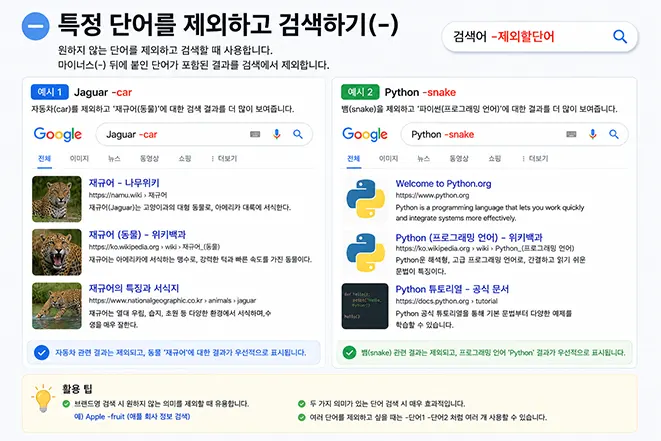Click the 예시 2 green badge
This screenshot has width=661, height=441.
coord(360,92)
